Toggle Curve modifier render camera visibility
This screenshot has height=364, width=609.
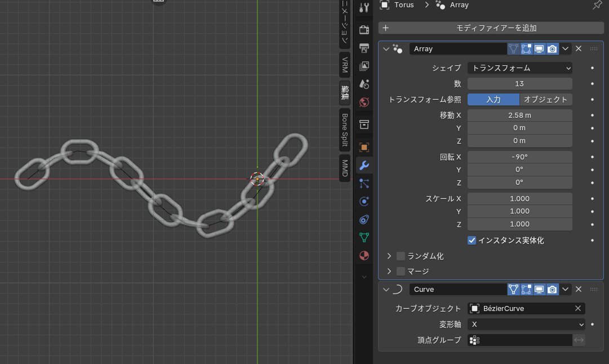pos(552,290)
